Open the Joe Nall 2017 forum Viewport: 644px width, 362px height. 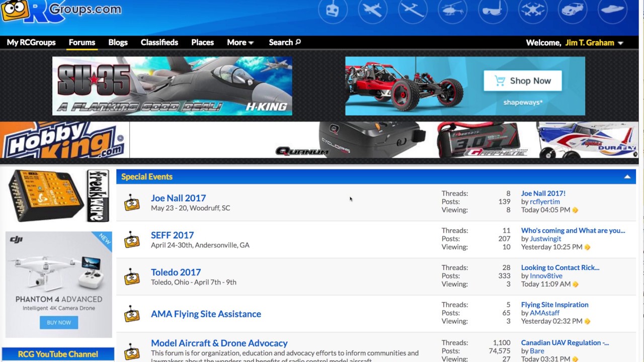click(x=178, y=198)
